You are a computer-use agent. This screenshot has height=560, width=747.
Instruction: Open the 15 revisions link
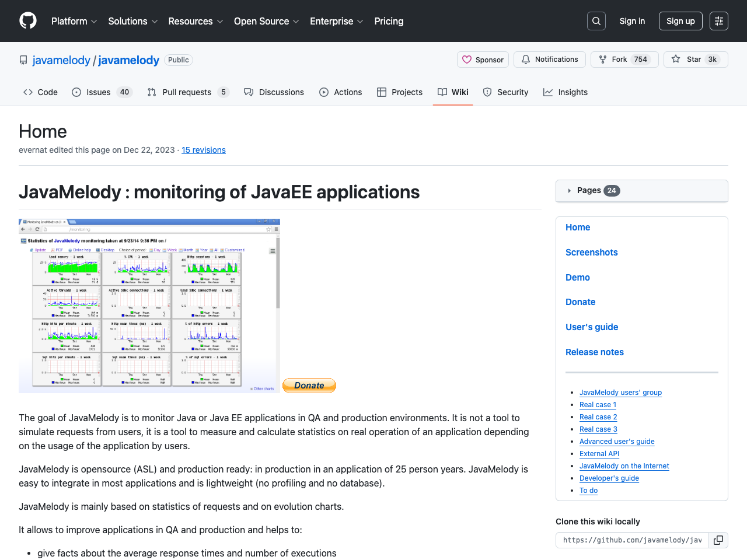(203, 150)
